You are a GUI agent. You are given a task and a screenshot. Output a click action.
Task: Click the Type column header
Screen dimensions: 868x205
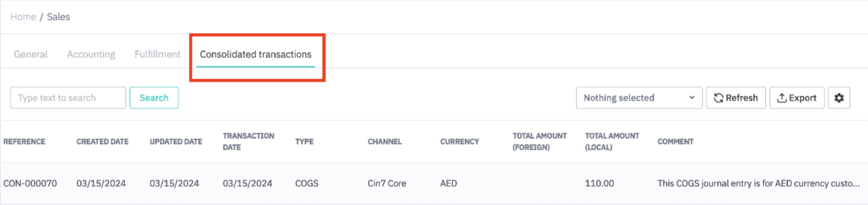click(x=304, y=142)
